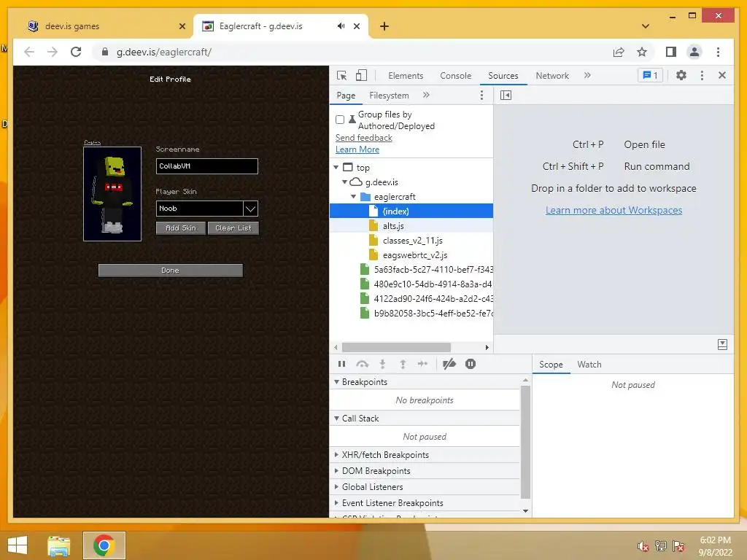
Task: Toggle pause on exceptions icon
Action: [471, 365]
